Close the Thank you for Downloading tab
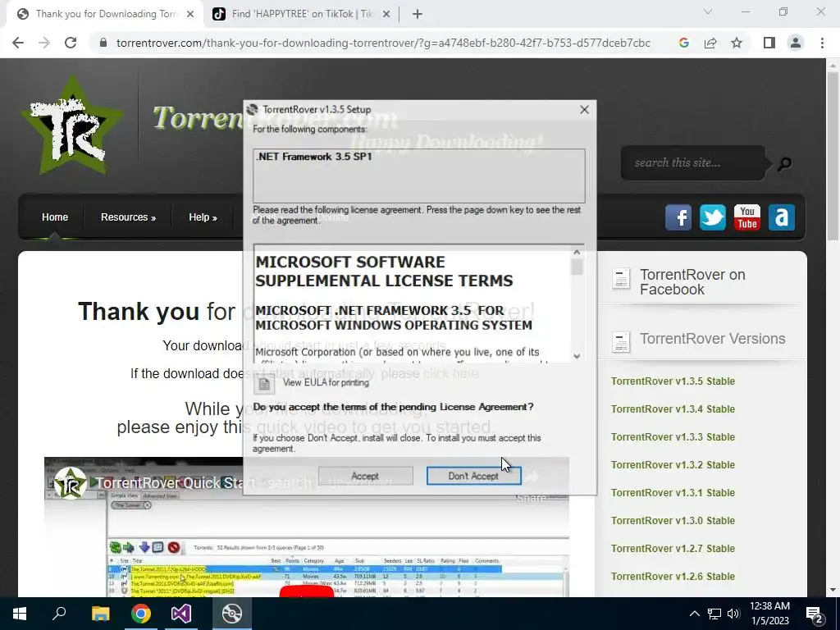This screenshot has width=840, height=630. click(190, 15)
